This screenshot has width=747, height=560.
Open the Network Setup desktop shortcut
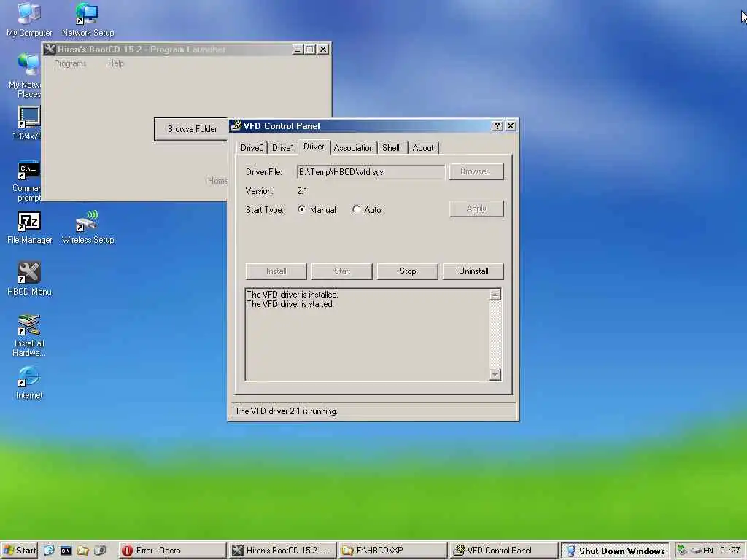pyautogui.click(x=88, y=19)
